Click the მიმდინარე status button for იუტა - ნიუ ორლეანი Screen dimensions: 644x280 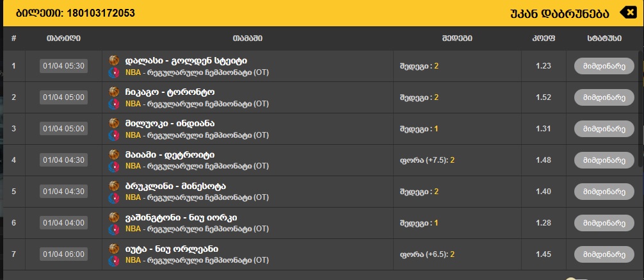click(x=600, y=254)
